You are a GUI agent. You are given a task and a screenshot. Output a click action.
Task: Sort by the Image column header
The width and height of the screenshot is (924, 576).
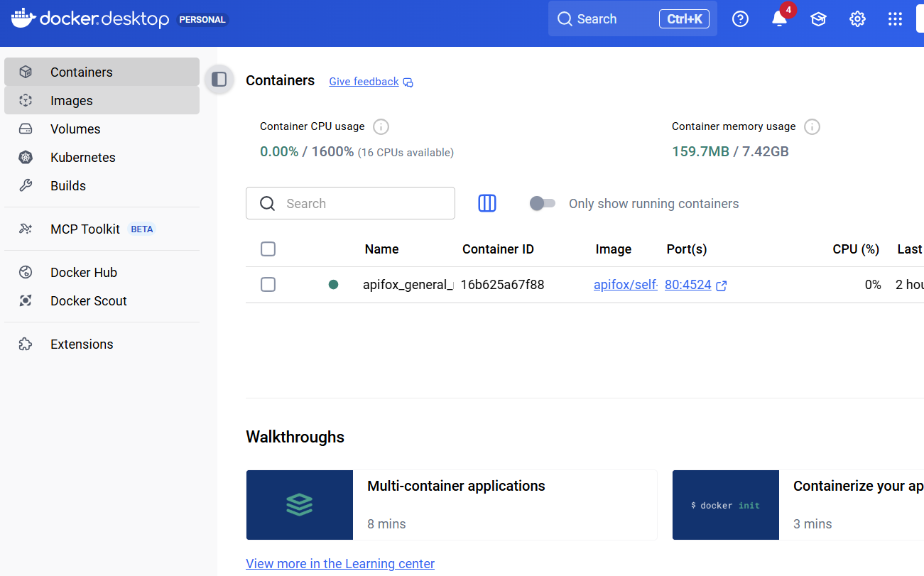tap(614, 249)
